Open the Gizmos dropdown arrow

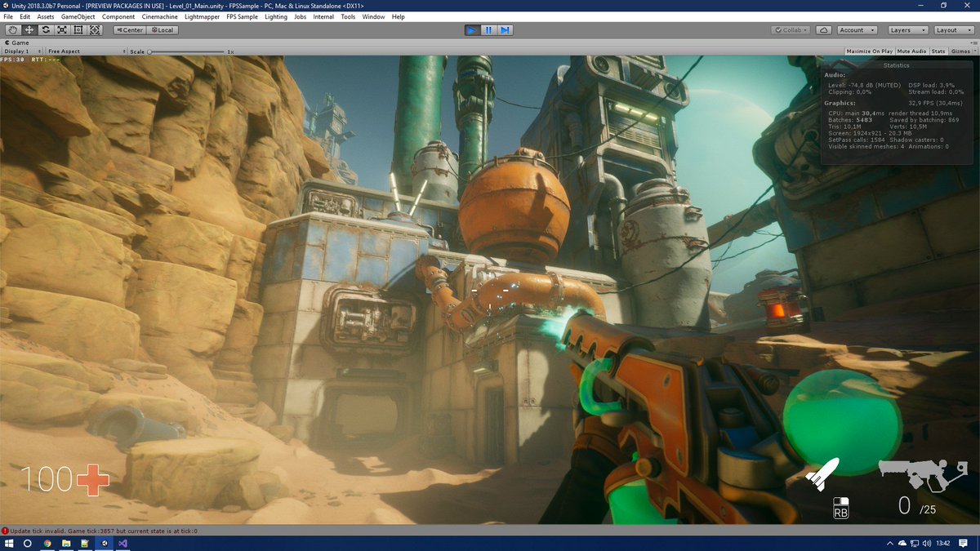974,51
